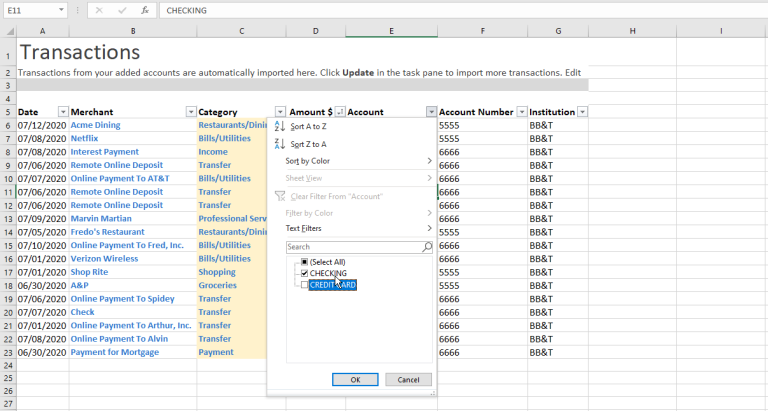The image size is (768, 411).
Task: Click the Sort A to Z icon
Action: pyautogui.click(x=280, y=126)
